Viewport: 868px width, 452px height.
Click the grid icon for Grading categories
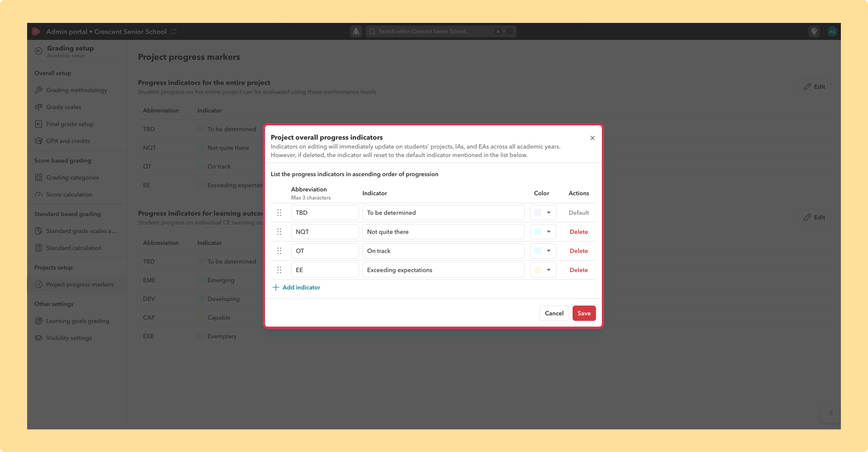pyautogui.click(x=38, y=178)
